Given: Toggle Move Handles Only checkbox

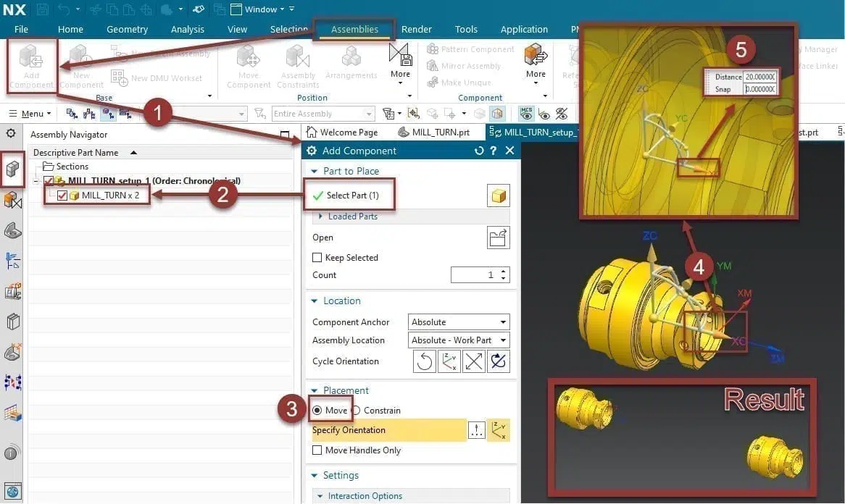Looking at the screenshot, I should 317,450.
